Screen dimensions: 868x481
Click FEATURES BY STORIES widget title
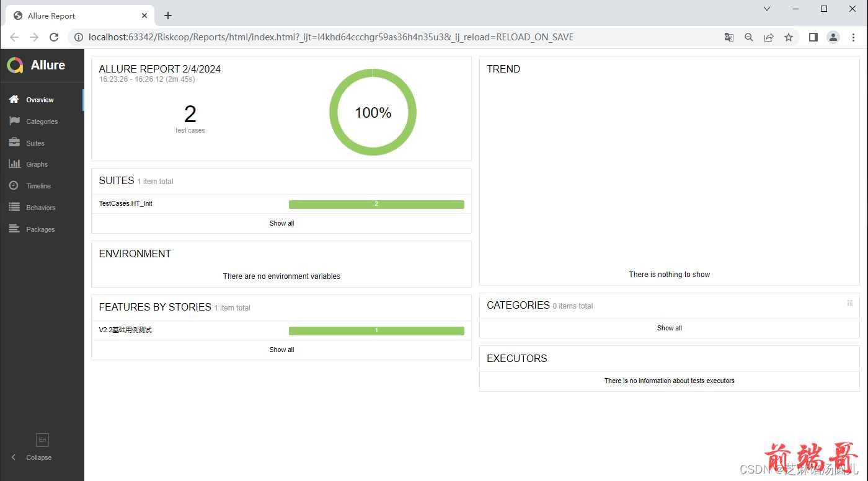click(155, 307)
